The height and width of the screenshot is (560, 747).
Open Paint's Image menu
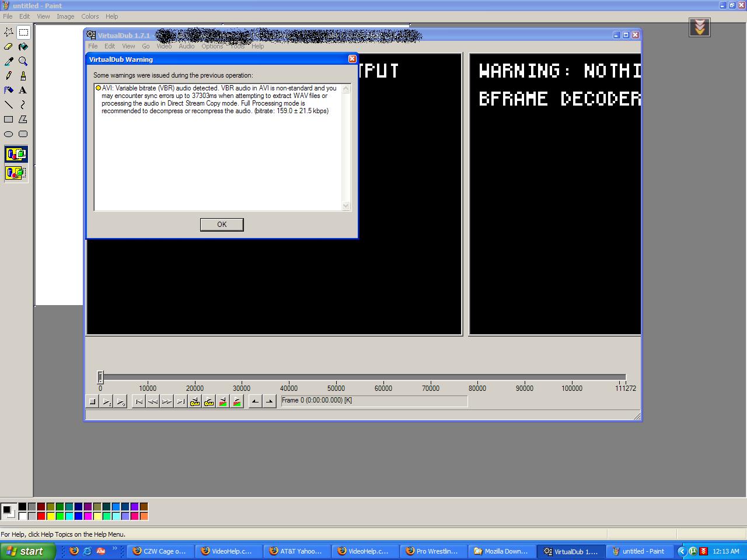(65, 16)
